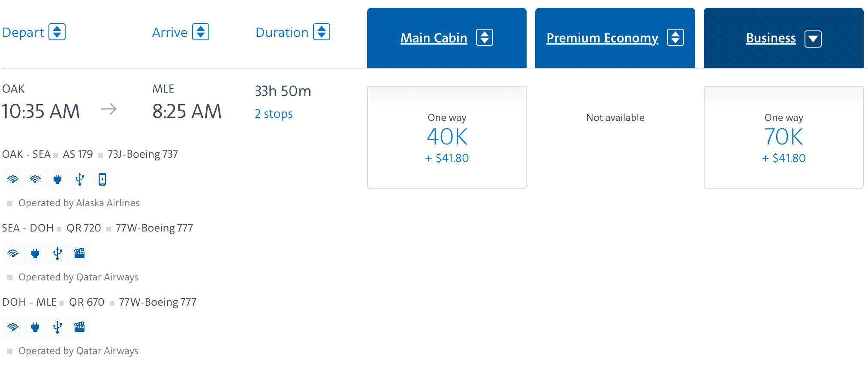
Task: Click the entertainment clapperboard icon for QR 720
Action: pyautogui.click(x=79, y=253)
